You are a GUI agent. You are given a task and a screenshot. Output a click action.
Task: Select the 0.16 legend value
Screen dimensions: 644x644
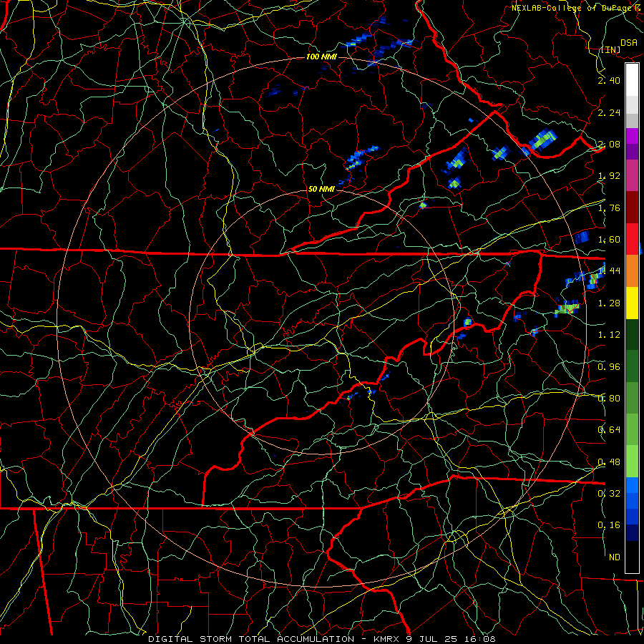609,525
